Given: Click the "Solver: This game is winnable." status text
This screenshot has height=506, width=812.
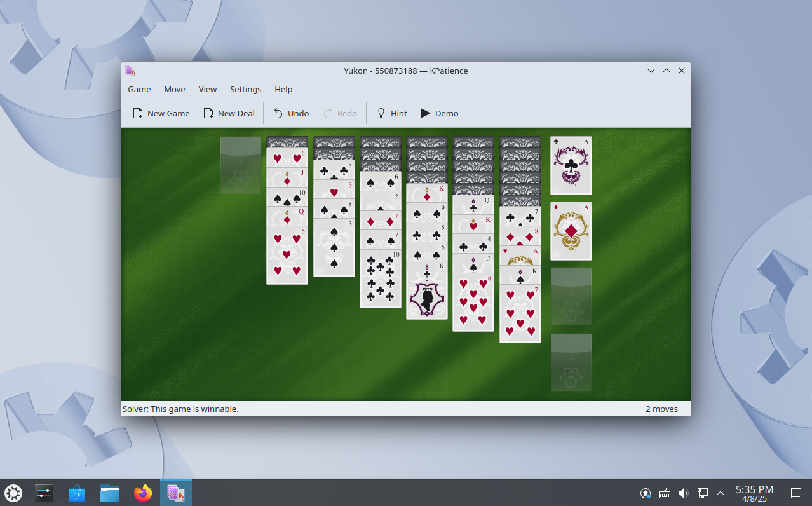Looking at the screenshot, I should point(180,409).
